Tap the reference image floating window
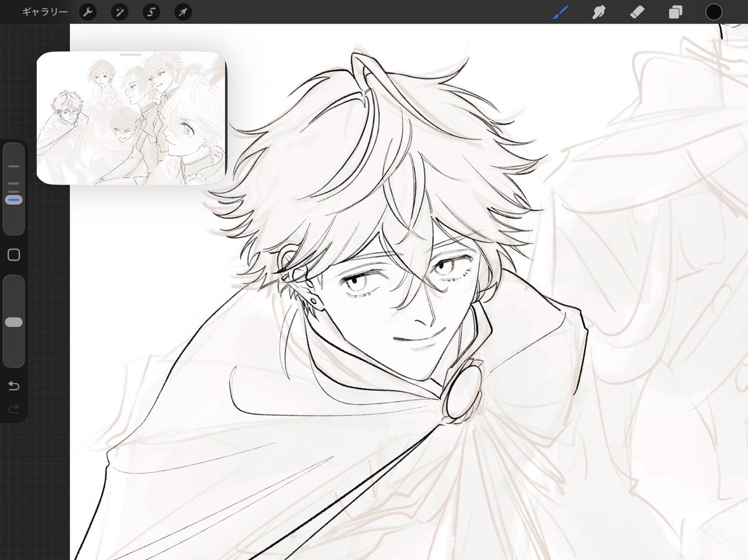 point(132,118)
